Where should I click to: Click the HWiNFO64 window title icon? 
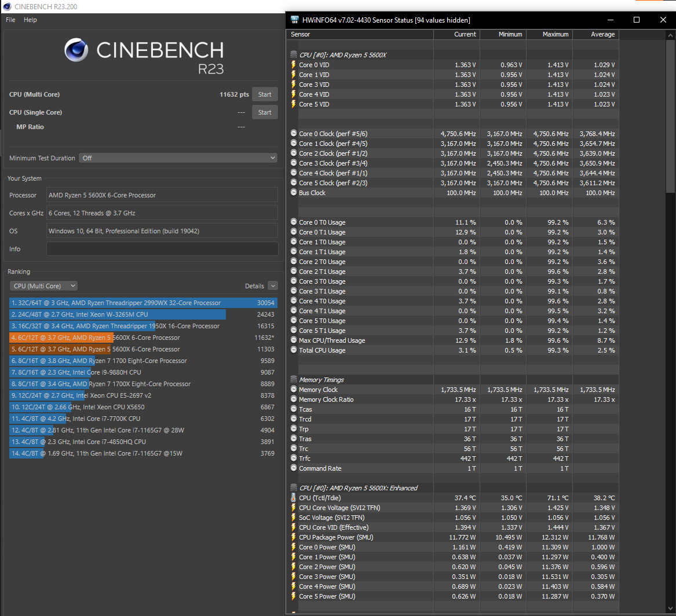(x=295, y=20)
